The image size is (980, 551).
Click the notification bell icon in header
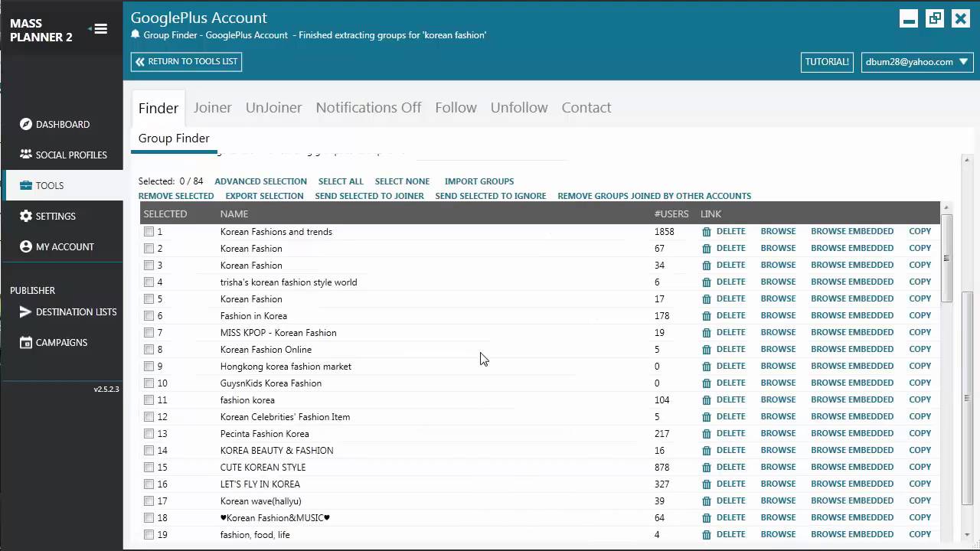pyautogui.click(x=136, y=34)
